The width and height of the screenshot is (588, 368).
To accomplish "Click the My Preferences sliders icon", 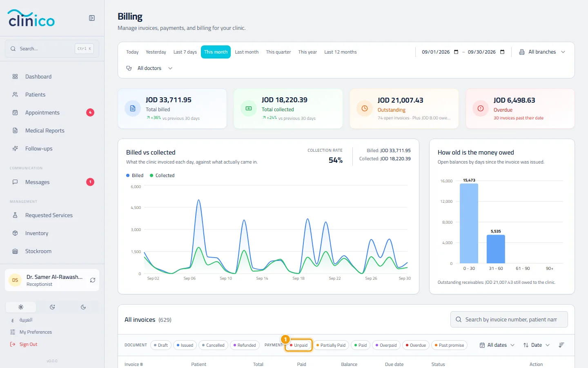I will point(13,332).
